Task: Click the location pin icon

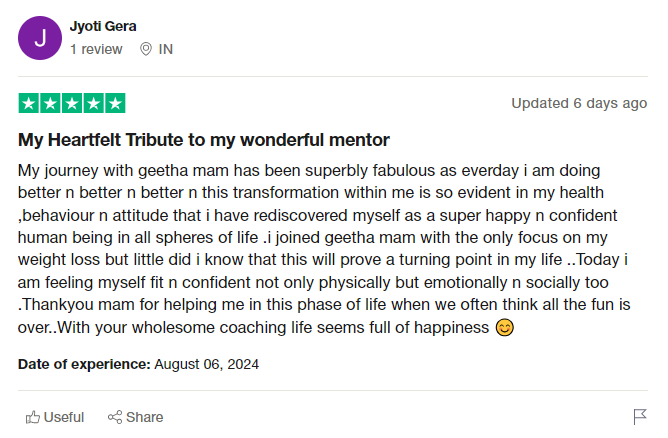Action: pyautogui.click(x=146, y=49)
